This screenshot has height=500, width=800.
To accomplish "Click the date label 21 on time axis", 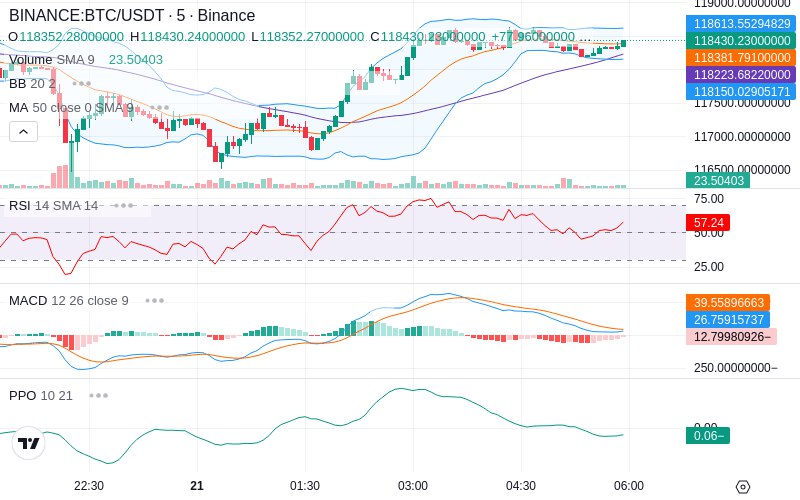I will [197, 486].
